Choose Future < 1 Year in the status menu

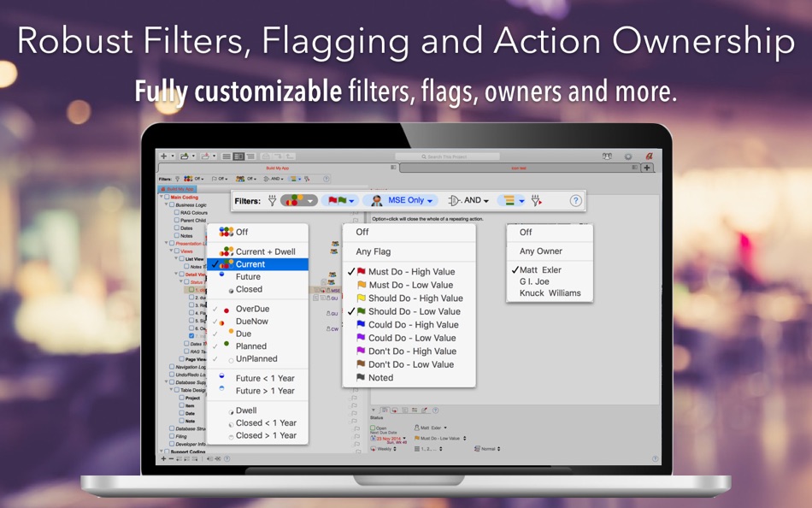(257, 378)
